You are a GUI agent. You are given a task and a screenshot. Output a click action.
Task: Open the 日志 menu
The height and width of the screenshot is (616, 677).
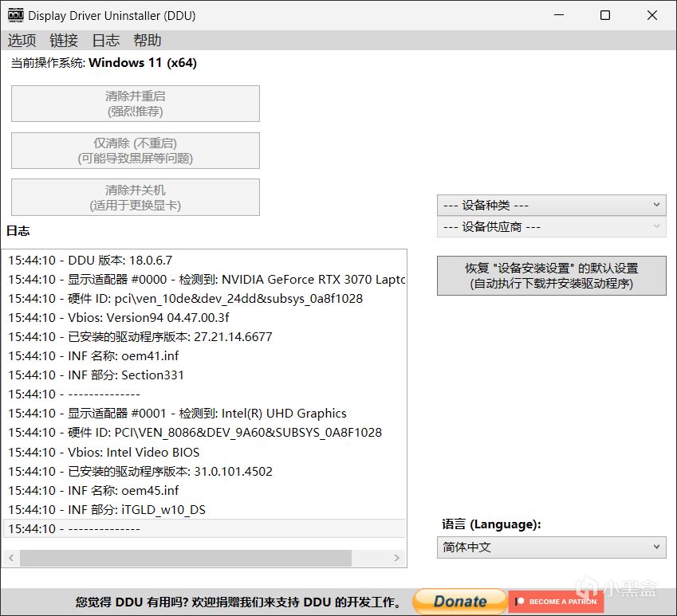(x=105, y=41)
